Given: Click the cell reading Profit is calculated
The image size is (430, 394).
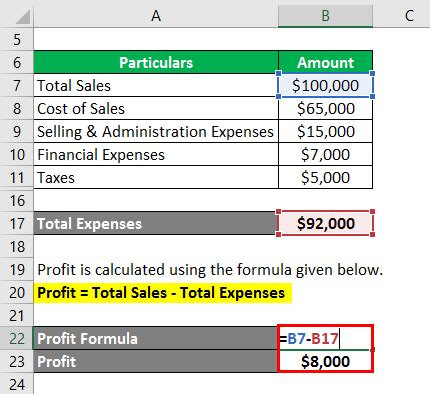Looking at the screenshot, I should tap(210, 269).
